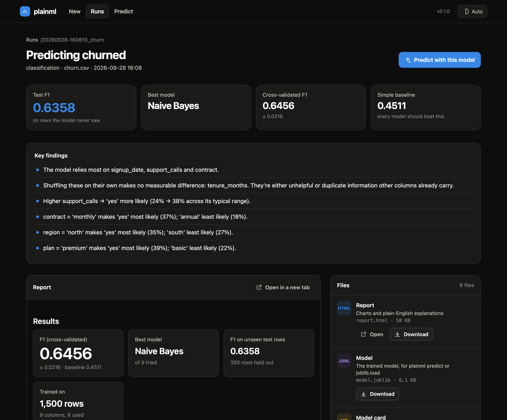Switch to the Runs tab
Screen dimensions: 507x420
[97, 11]
